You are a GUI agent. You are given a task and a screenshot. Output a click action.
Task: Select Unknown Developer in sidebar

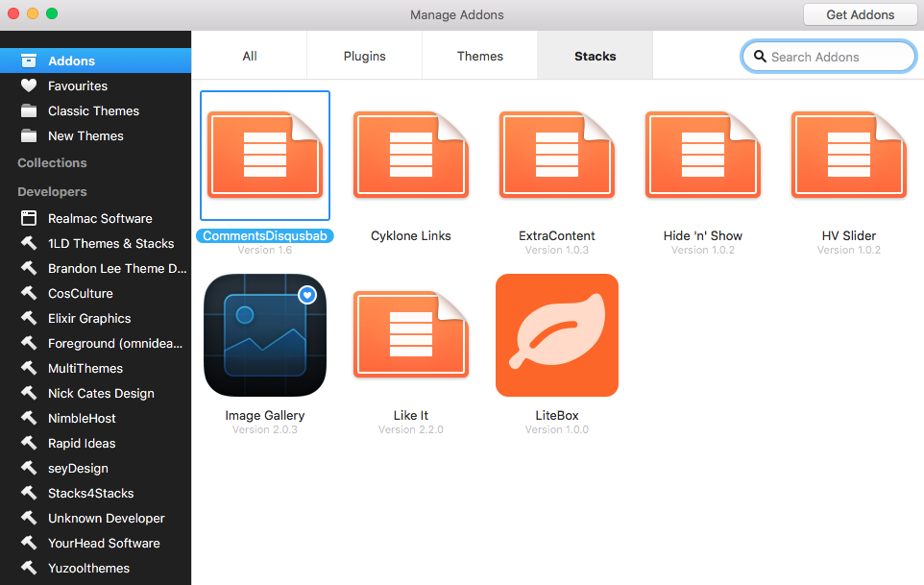click(x=95, y=518)
